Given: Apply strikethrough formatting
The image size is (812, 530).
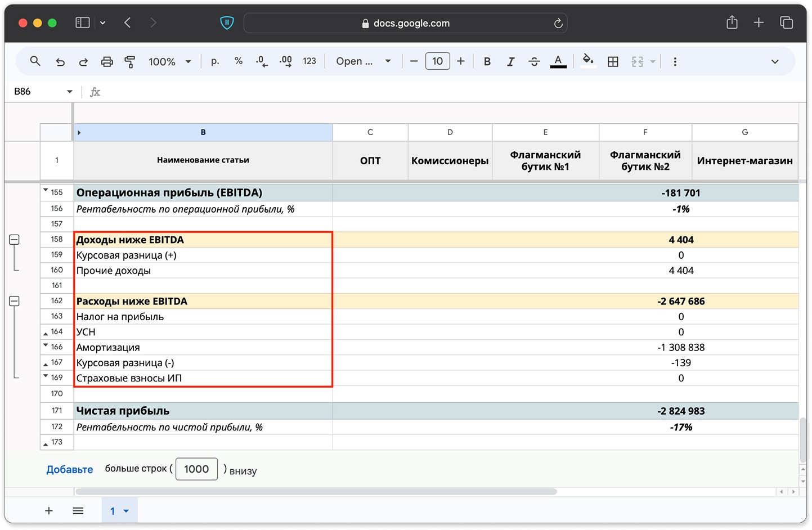Looking at the screenshot, I should (x=534, y=62).
